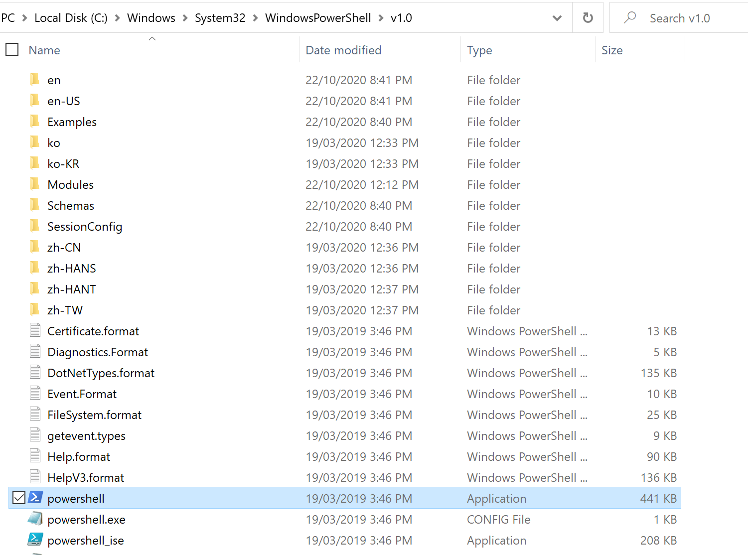Click the 136 KB size value
Screen dimensions: 748x560
pyautogui.click(x=658, y=478)
